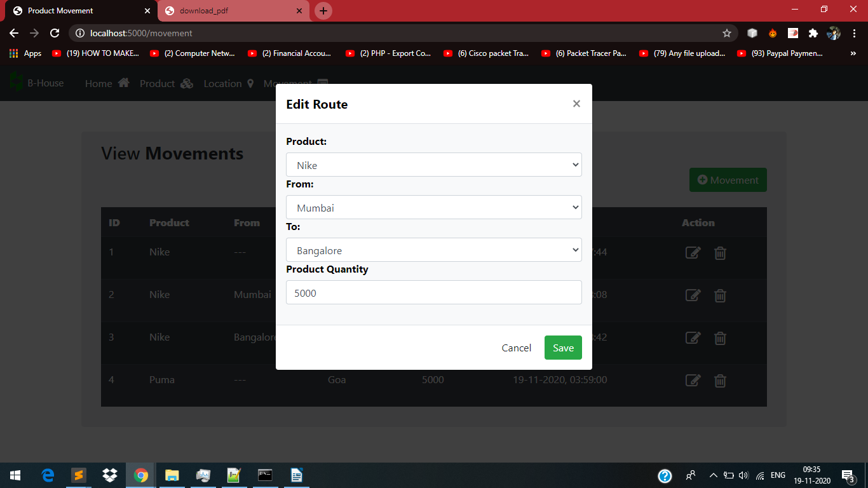Cancel the Edit Route dialog

pyautogui.click(x=516, y=348)
